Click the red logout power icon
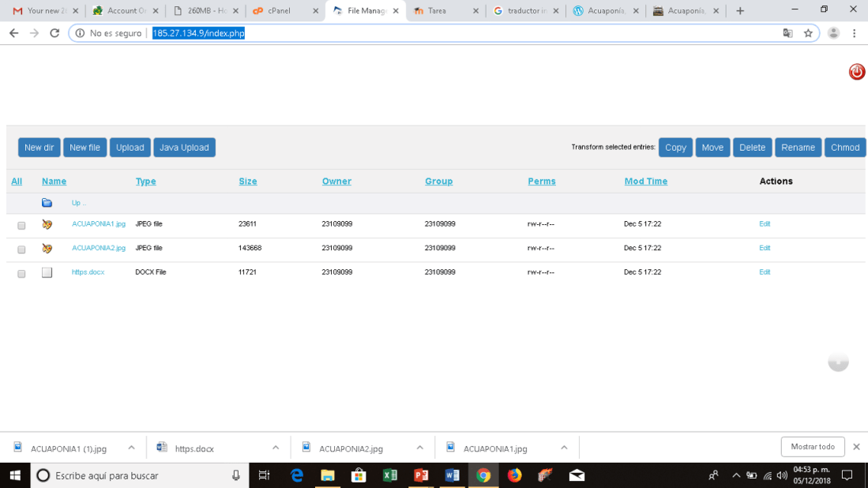This screenshot has height=488, width=868. tap(856, 72)
